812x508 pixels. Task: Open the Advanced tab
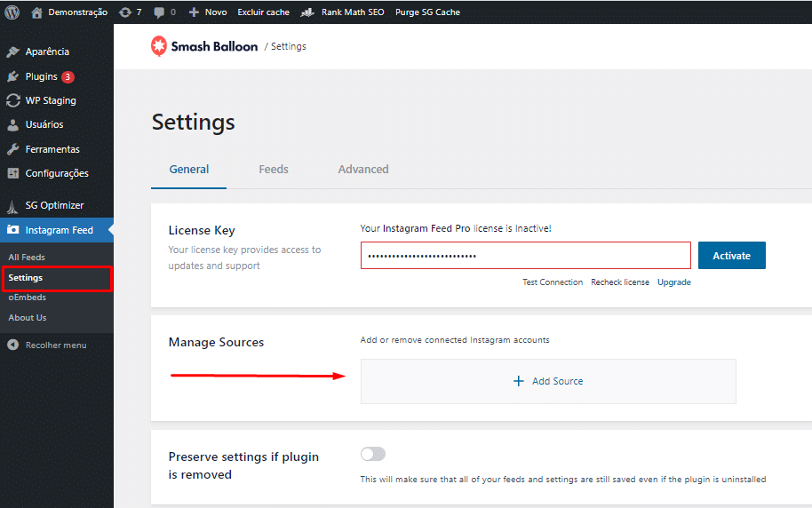coord(363,170)
